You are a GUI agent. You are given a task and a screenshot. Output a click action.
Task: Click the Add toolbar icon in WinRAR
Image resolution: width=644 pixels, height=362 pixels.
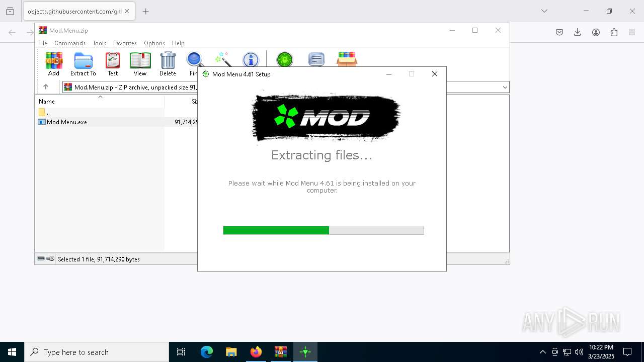click(54, 64)
